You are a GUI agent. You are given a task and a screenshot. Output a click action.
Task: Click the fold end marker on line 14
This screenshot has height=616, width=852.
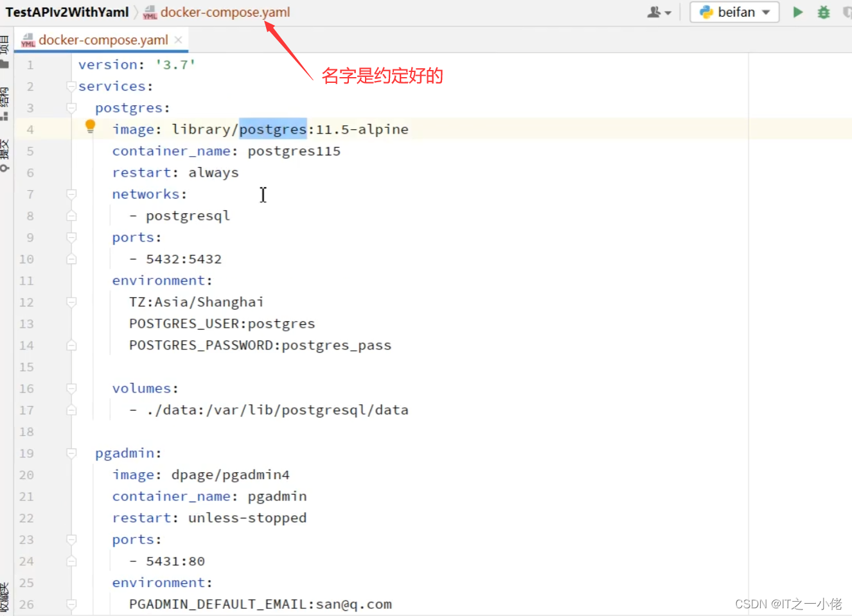point(71,346)
